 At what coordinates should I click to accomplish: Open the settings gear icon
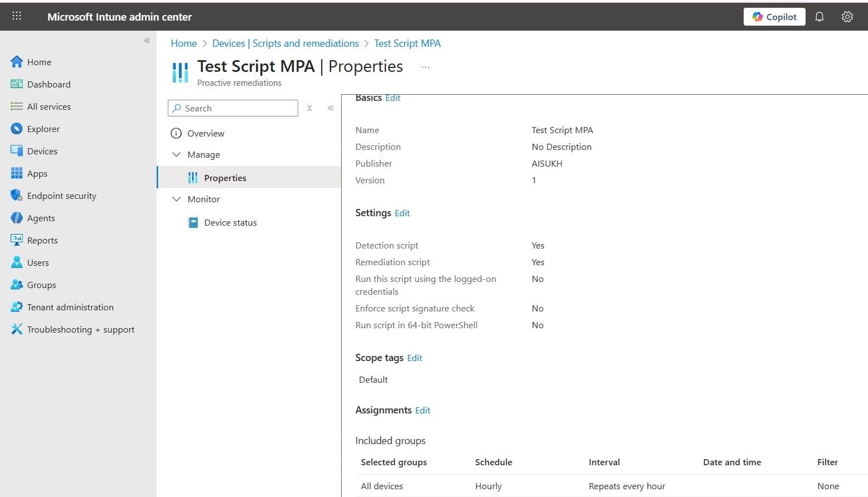pyautogui.click(x=847, y=17)
